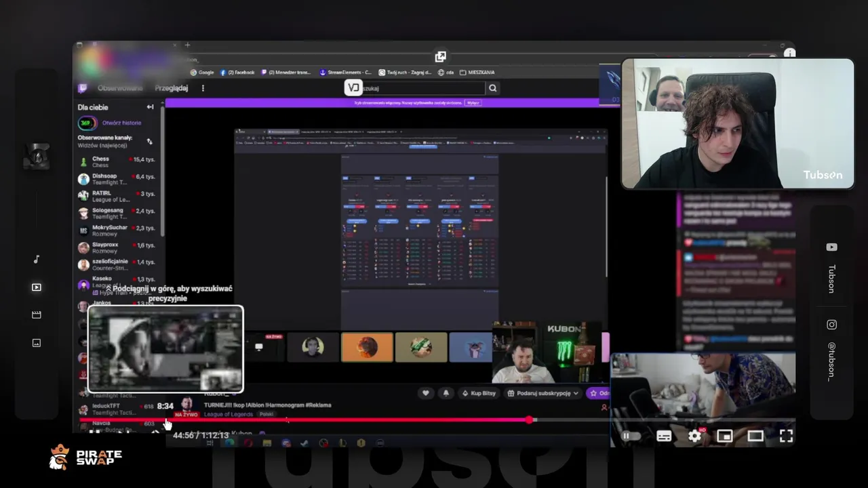Image resolution: width=868 pixels, height=488 pixels.
Task: Click the video play icon in left overlay
Action: point(37,287)
